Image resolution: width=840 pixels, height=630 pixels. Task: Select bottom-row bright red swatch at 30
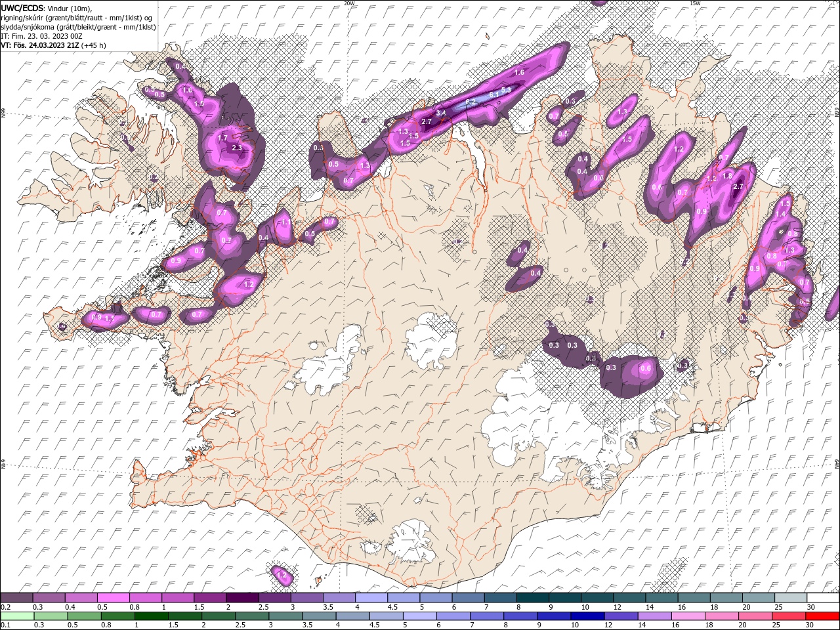[822, 616]
